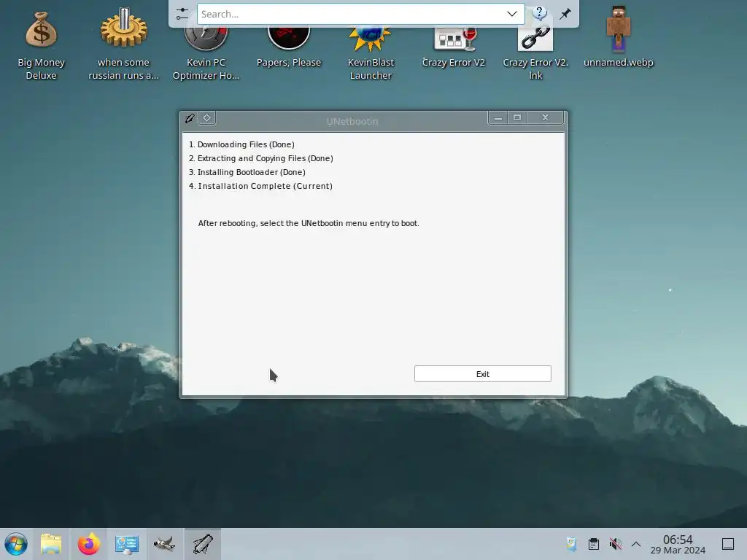
Task: Open the Start menu orb
Action: (16, 544)
